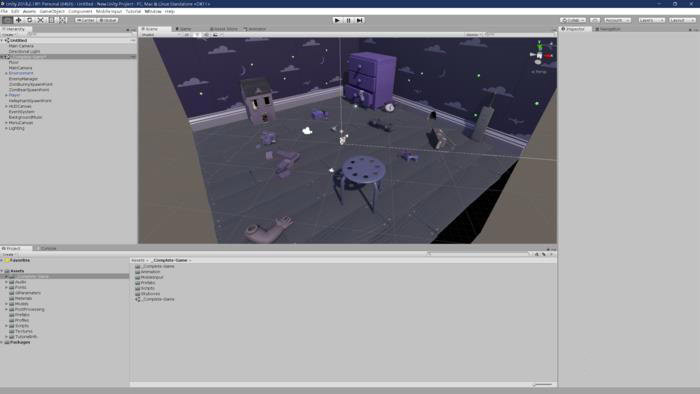Select the Move tool
Viewport: 700px width, 394px height.
coord(18,20)
